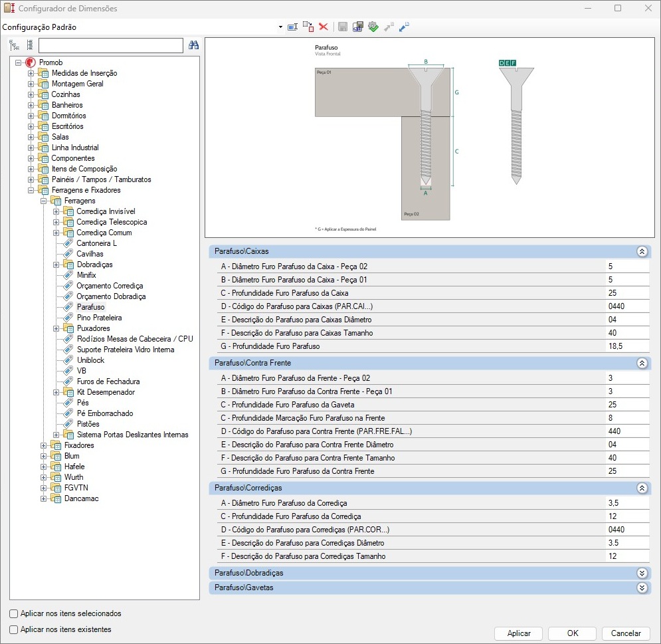Click the binoculars search icon
The height and width of the screenshot is (644, 661).
pyautogui.click(x=193, y=45)
